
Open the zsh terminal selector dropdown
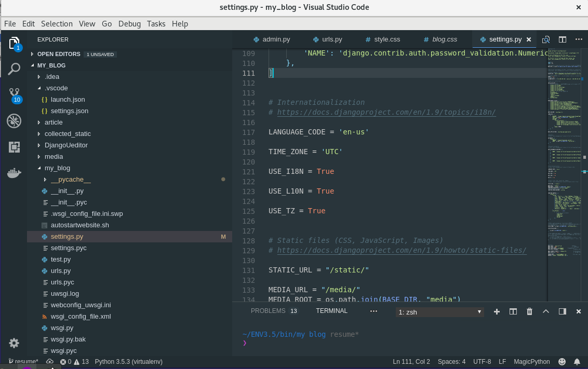(x=439, y=312)
